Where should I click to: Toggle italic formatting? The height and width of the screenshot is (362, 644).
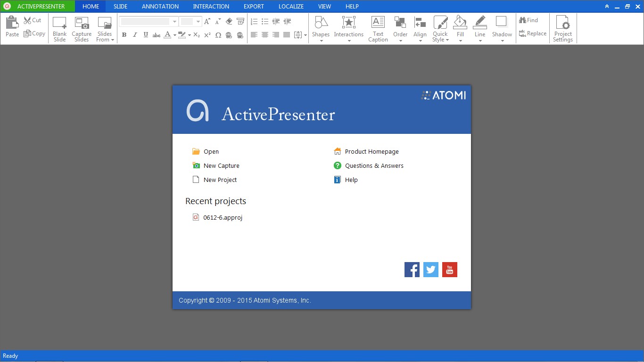(x=135, y=35)
